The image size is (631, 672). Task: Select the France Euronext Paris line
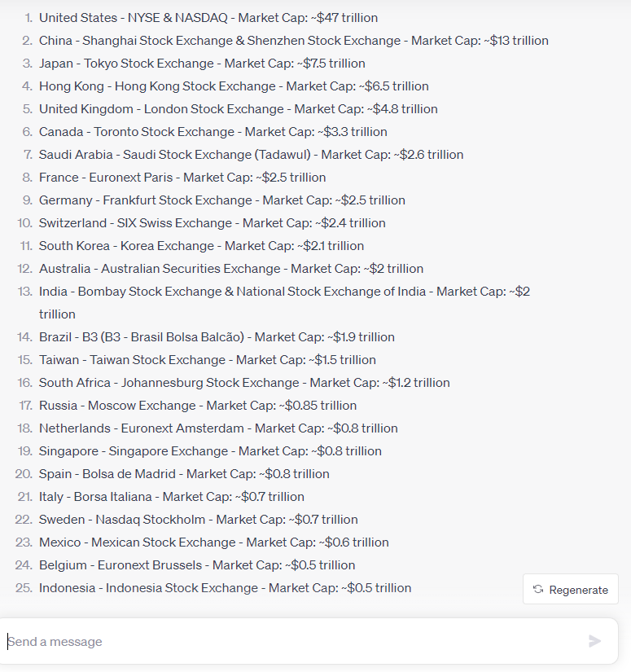182,178
